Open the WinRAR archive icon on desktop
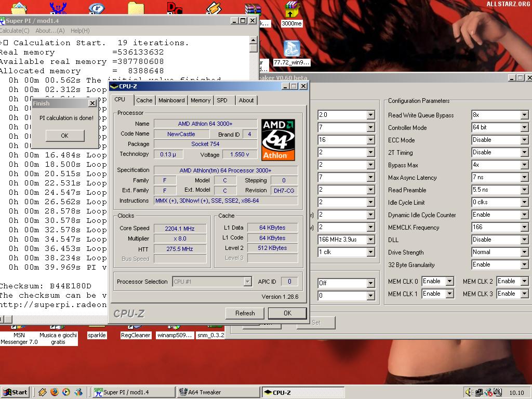Image resolution: width=532 pixels, height=399 pixels. click(253, 9)
